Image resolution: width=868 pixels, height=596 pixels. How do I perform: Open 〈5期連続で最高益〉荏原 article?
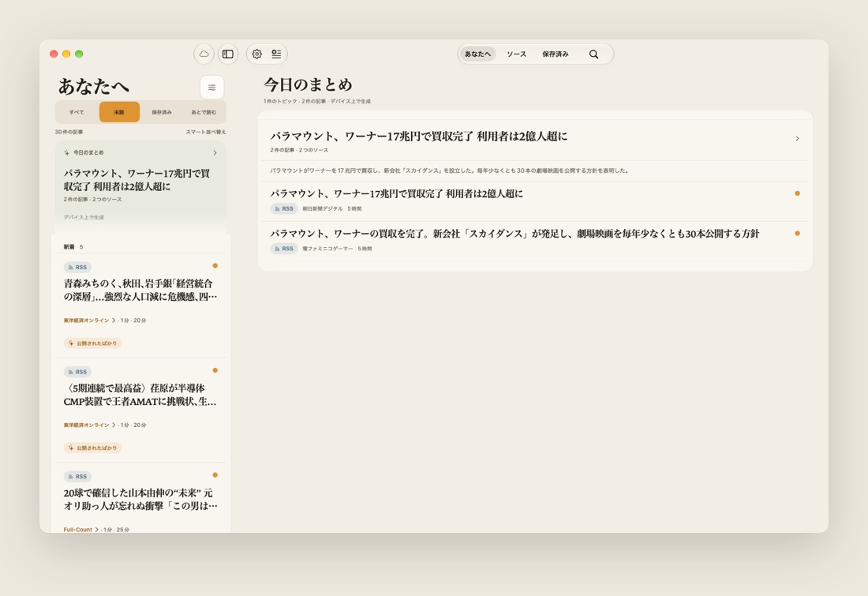point(140,395)
